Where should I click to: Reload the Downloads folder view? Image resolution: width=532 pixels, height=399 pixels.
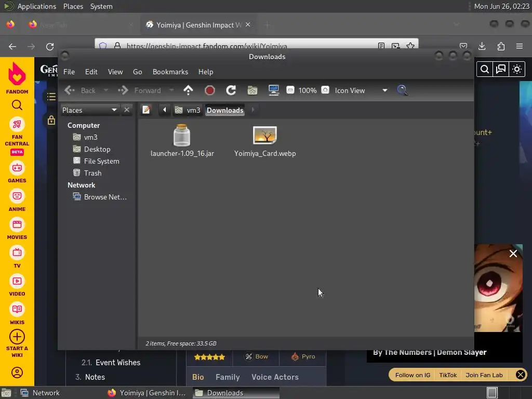tap(231, 90)
